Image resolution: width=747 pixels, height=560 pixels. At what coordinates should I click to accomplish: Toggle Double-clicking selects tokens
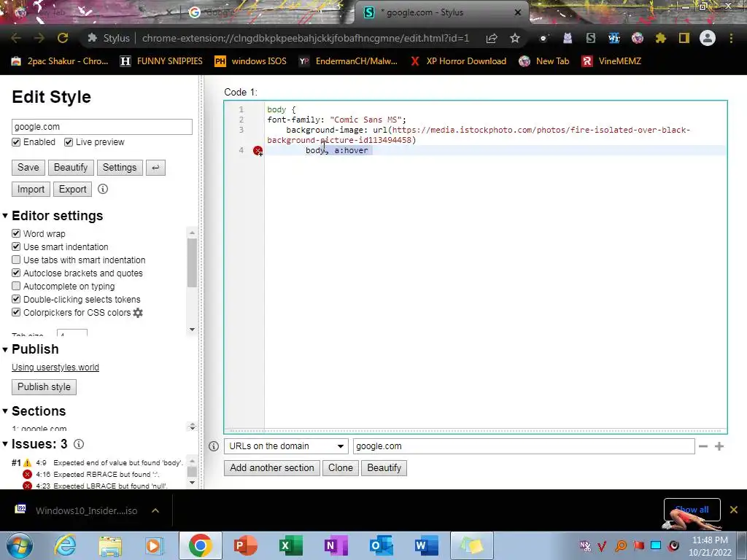click(16, 300)
